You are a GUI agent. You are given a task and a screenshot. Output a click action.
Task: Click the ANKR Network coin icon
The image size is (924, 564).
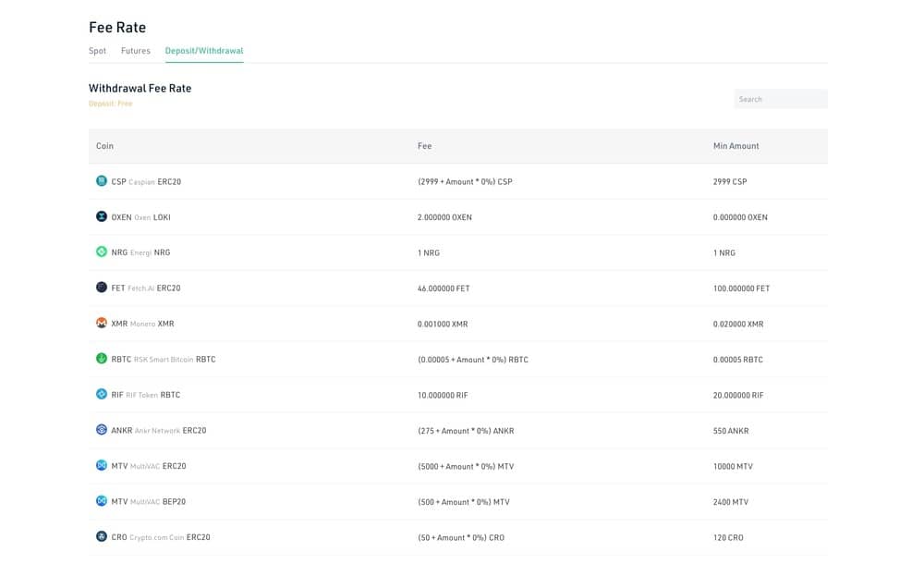102,430
